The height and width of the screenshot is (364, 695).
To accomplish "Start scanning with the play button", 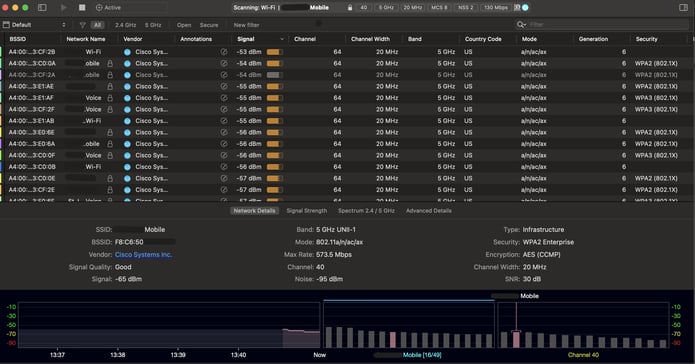I will (64, 8).
